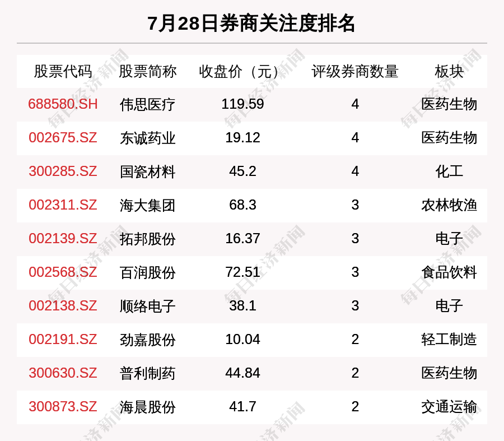Select stock code 002568.SZ

63,272
